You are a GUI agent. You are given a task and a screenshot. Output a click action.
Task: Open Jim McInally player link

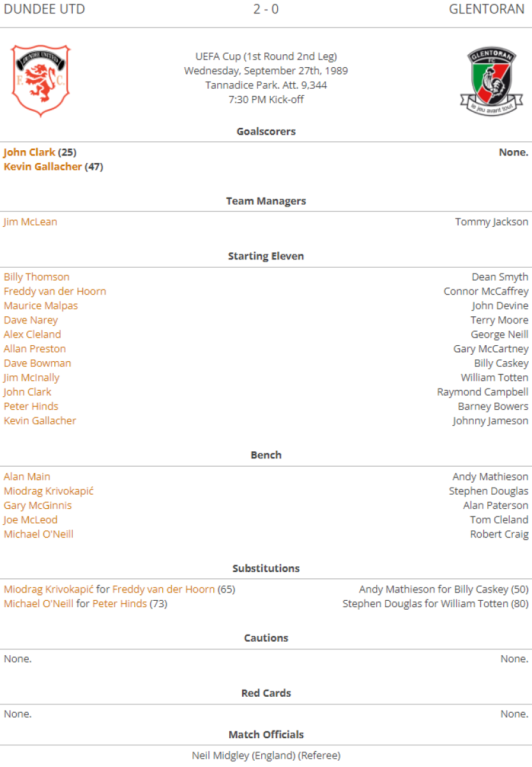(31, 378)
